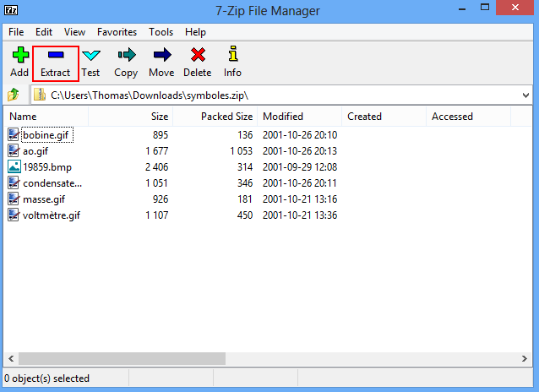
Task: Select the bobine.gif file name
Action: coord(46,135)
